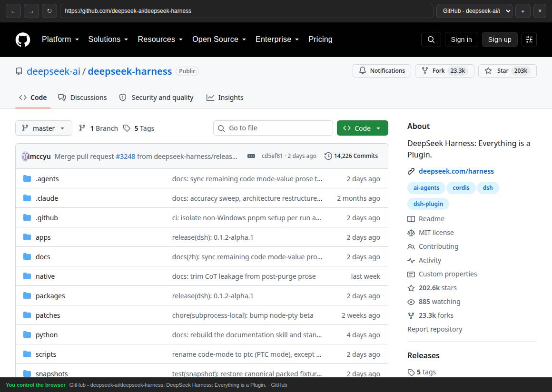
Task: Click the ellipsis commit details icon
Action: pos(251,156)
